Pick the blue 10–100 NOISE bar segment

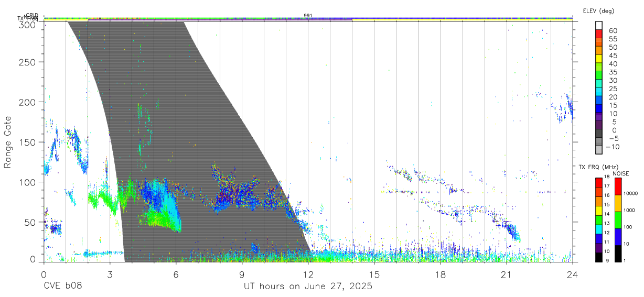click(x=618, y=237)
